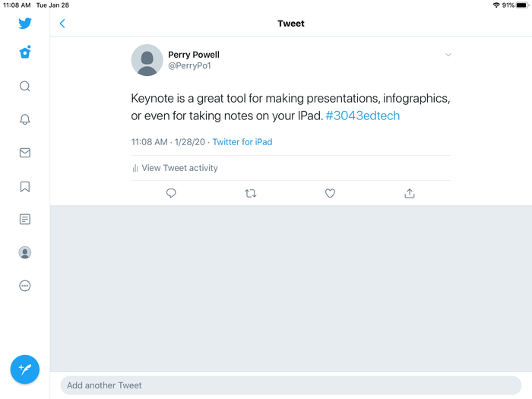Compose a new tweet with feather button
The height and width of the screenshot is (399, 532).
(x=25, y=369)
